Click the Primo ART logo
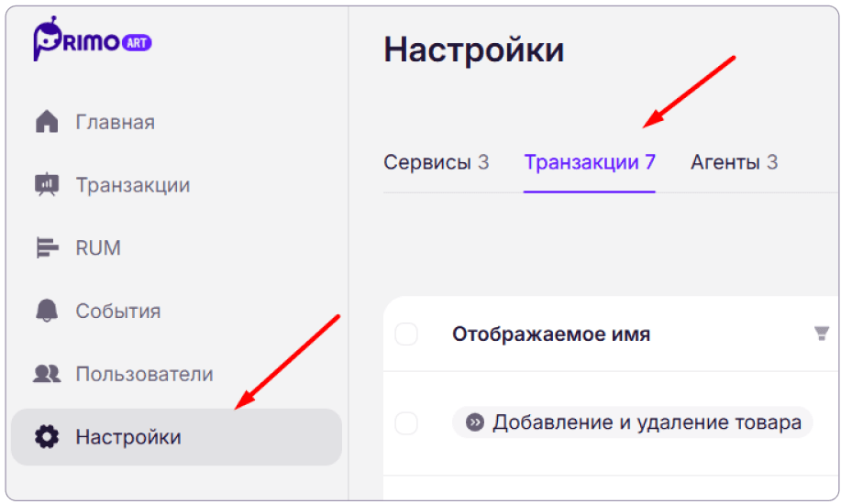Screen dimensions: 852x504 (x=93, y=39)
